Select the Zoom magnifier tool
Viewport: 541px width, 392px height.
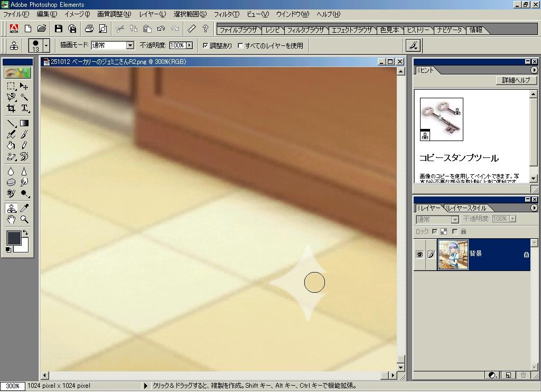click(24, 219)
